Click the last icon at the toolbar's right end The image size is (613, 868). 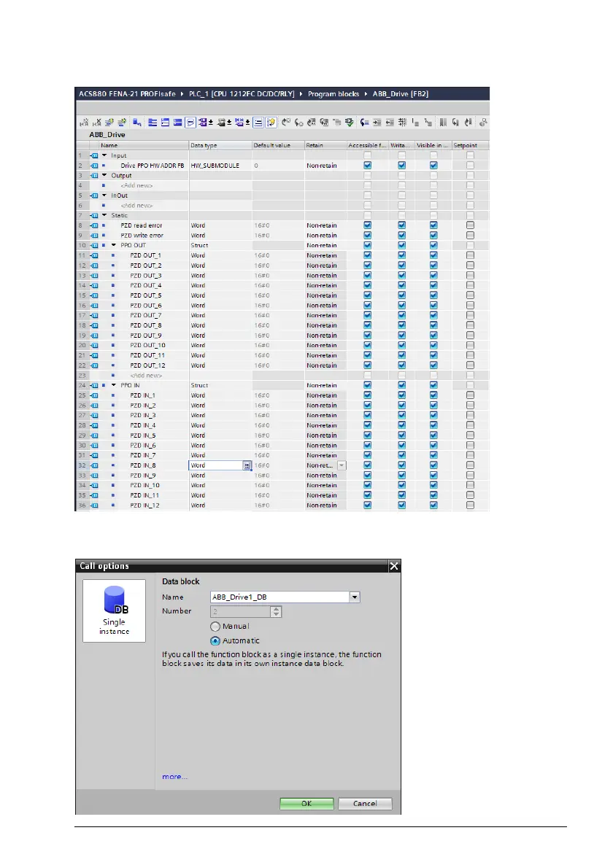(482, 122)
